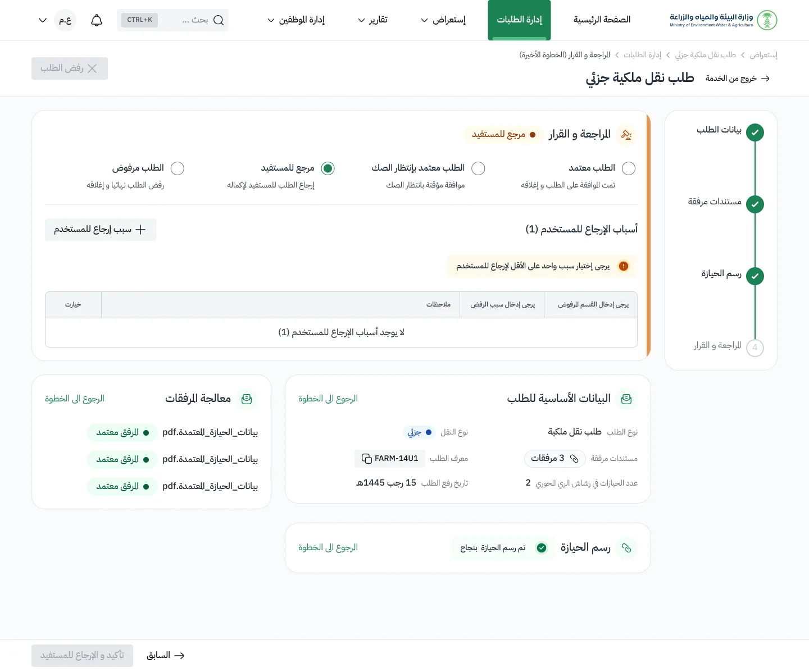This screenshot has height=672, width=809.
Task: Open the إدارة الطلبات tab
Action: (x=519, y=20)
